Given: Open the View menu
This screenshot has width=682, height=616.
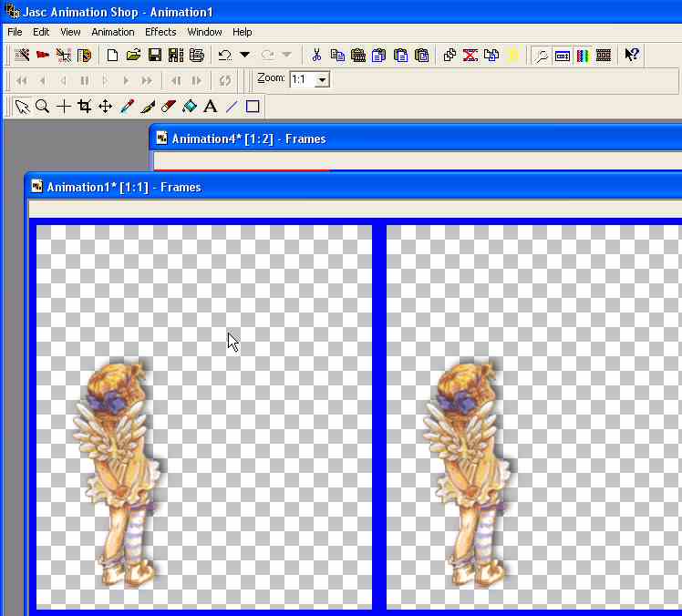Looking at the screenshot, I should point(70,32).
